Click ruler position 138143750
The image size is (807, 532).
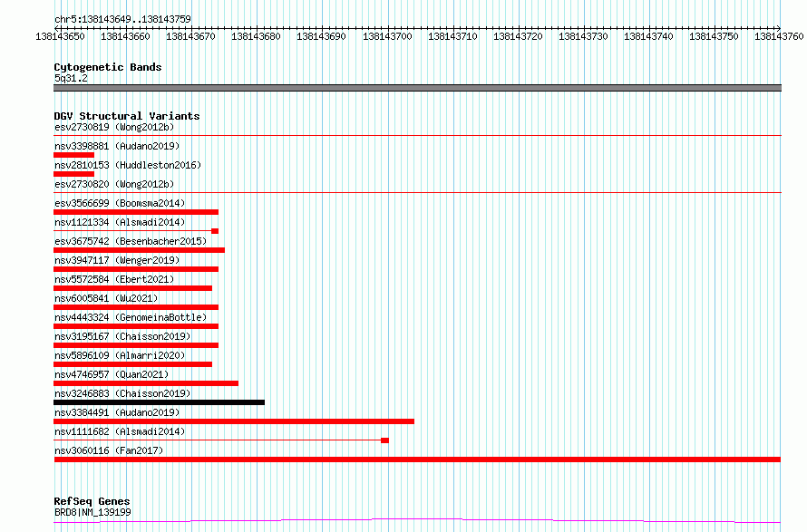coord(715,36)
